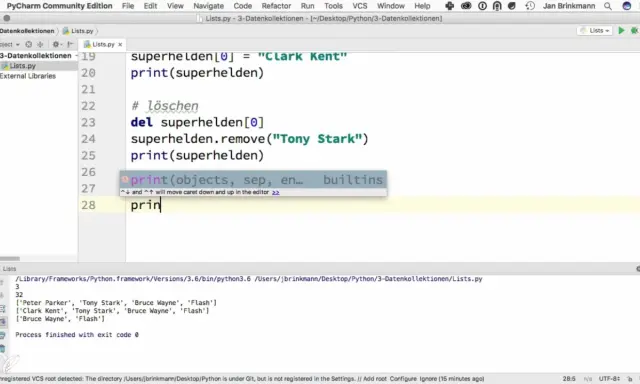640x384 pixels.
Task: Click the trash clear-all icon in Run console
Action: point(2,348)
